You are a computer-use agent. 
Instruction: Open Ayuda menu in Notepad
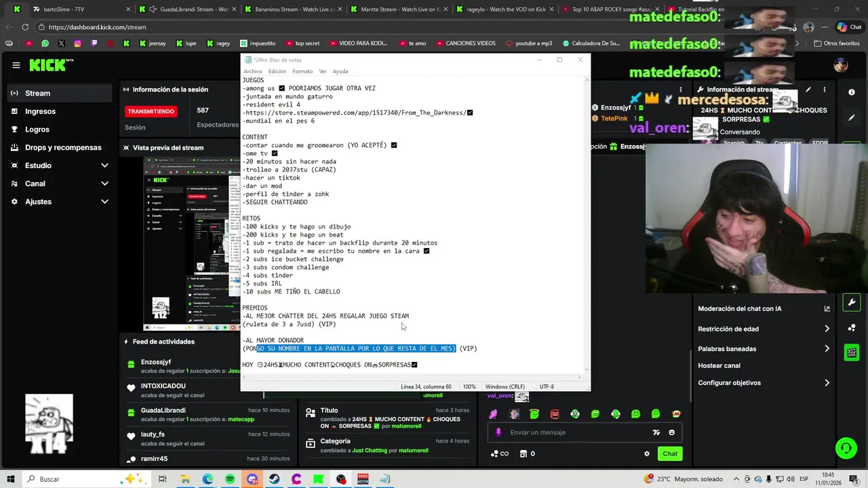pos(340,71)
